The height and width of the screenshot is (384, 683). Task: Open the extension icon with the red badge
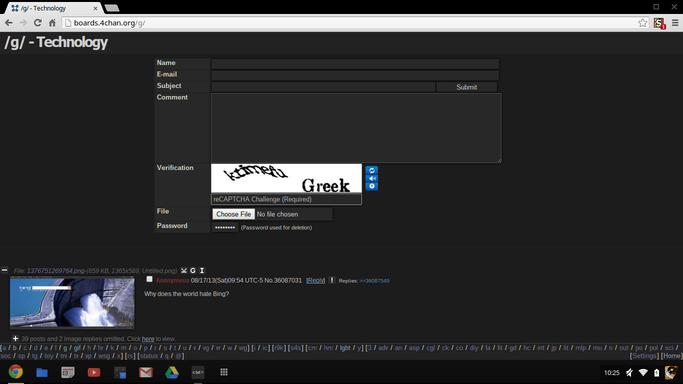tap(659, 23)
